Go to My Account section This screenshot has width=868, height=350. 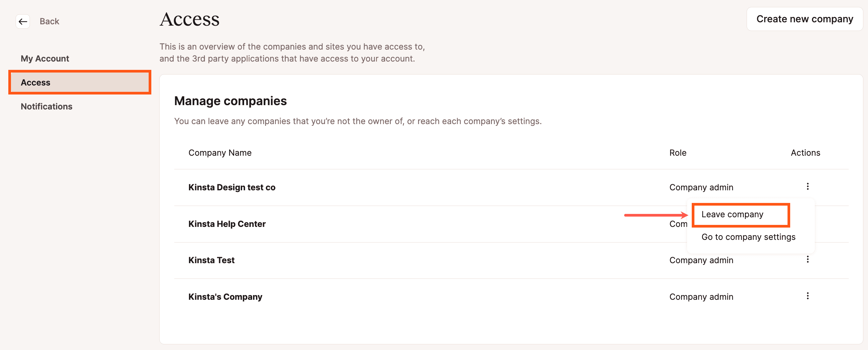click(45, 59)
